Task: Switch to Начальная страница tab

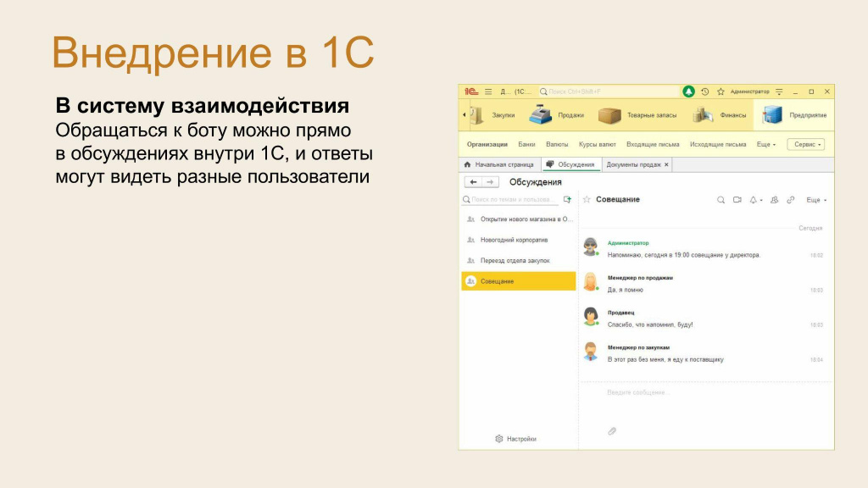Action: click(498, 165)
